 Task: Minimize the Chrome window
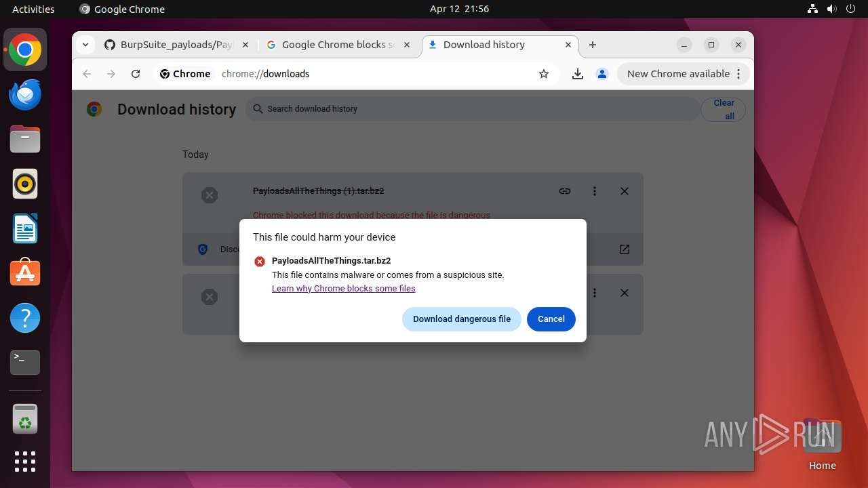[x=684, y=45]
